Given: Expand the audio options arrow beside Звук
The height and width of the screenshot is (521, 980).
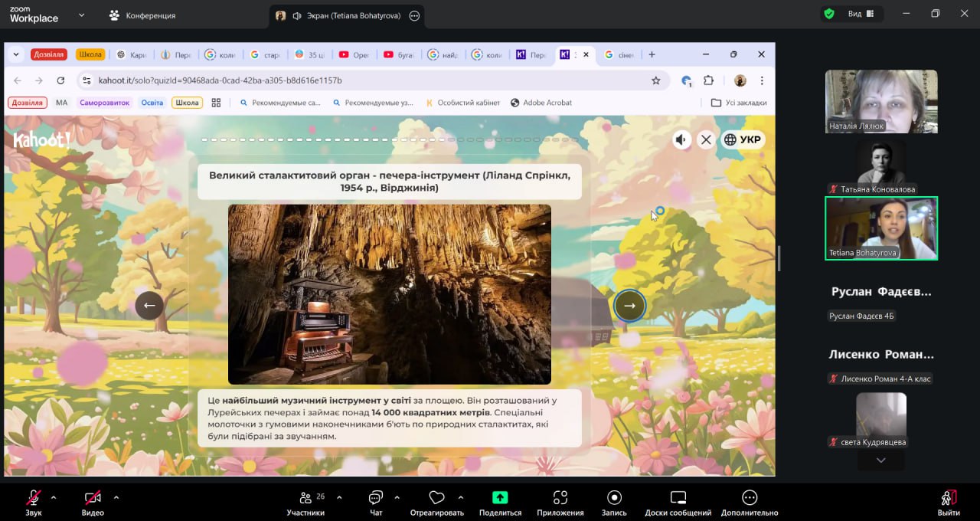Looking at the screenshot, I should point(54,497).
